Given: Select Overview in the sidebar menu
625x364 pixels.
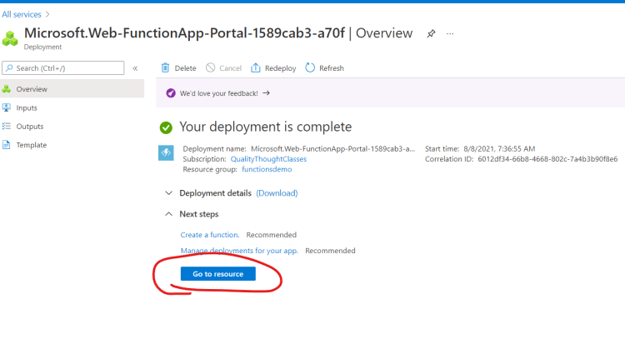Looking at the screenshot, I should [72, 89].
